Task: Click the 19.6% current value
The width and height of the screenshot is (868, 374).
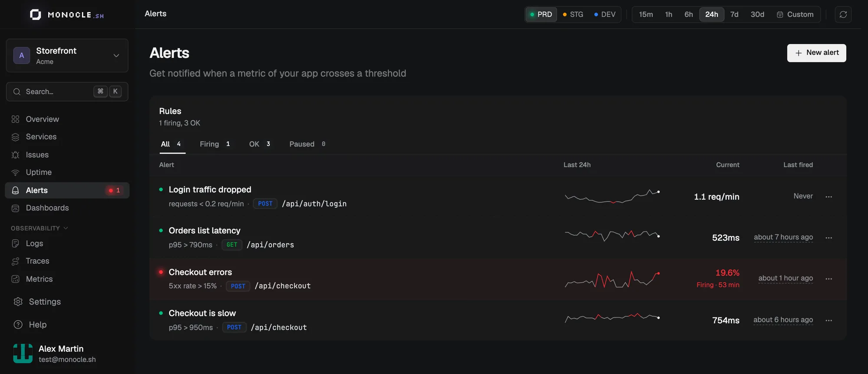Action: click(x=727, y=273)
